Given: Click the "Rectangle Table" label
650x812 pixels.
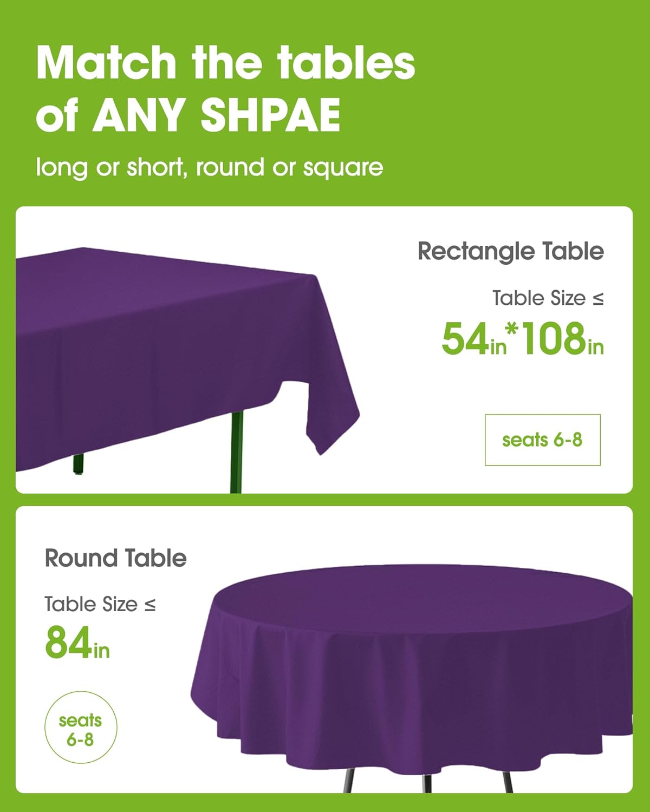Looking at the screenshot, I should [x=510, y=251].
